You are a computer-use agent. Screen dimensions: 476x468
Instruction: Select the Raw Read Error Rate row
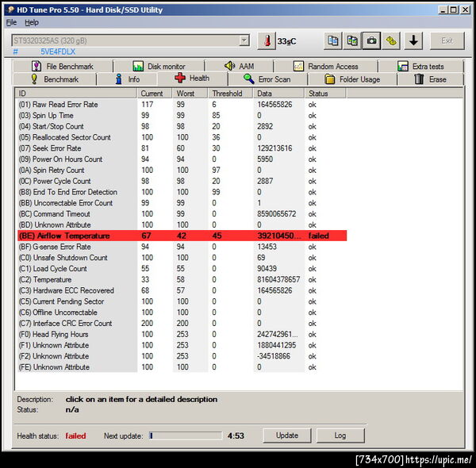[x=182, y=105]
